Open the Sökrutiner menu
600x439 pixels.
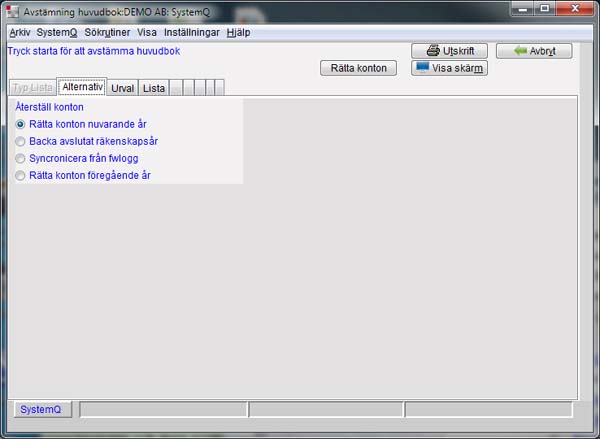pos(107,32)
